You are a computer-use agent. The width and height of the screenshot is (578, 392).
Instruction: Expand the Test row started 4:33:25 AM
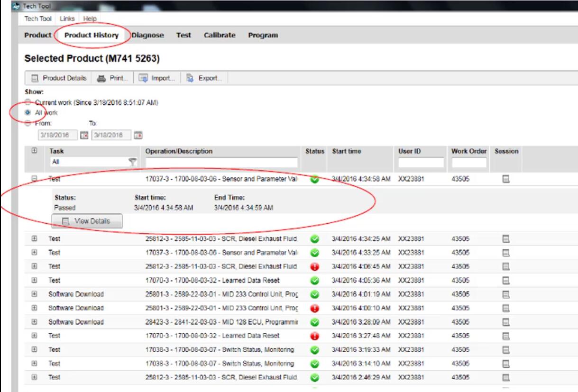[34, 252]
